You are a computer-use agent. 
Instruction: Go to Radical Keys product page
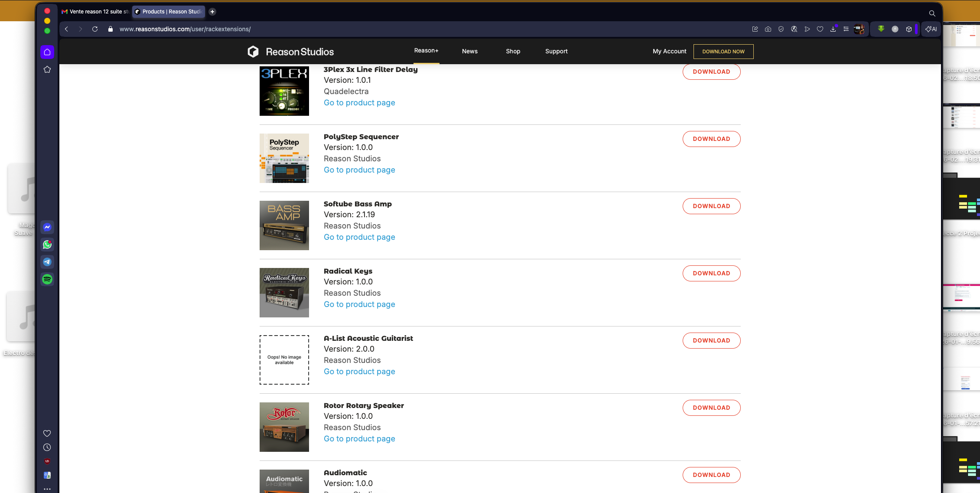pos(359,304)
